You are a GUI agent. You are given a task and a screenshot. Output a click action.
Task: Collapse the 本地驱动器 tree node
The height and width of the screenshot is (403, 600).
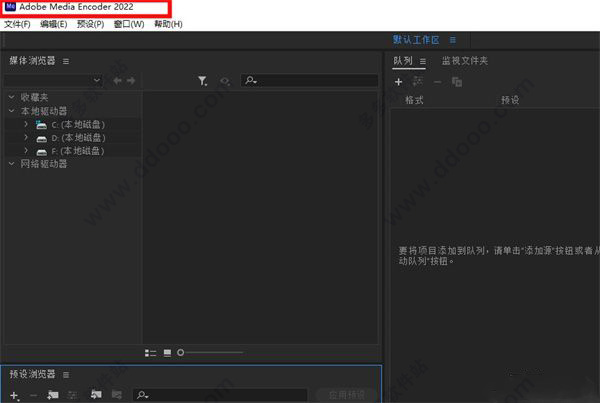point(11,111)
